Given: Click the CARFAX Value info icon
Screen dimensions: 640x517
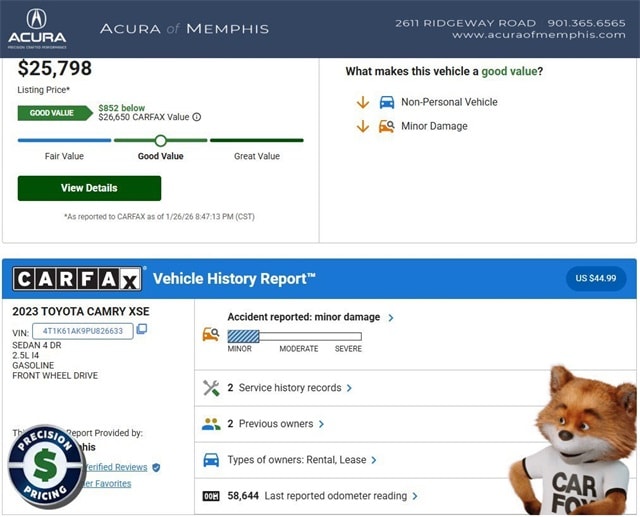Looking at the screenshot, I should coord(197,117).
